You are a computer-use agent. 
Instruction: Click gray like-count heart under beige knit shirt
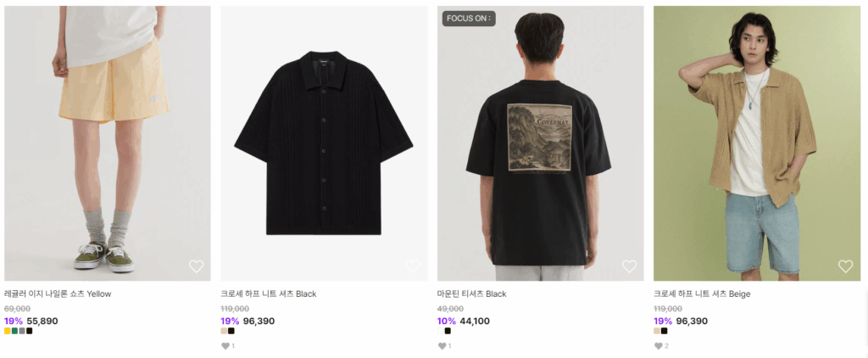[x=658, y=346]
